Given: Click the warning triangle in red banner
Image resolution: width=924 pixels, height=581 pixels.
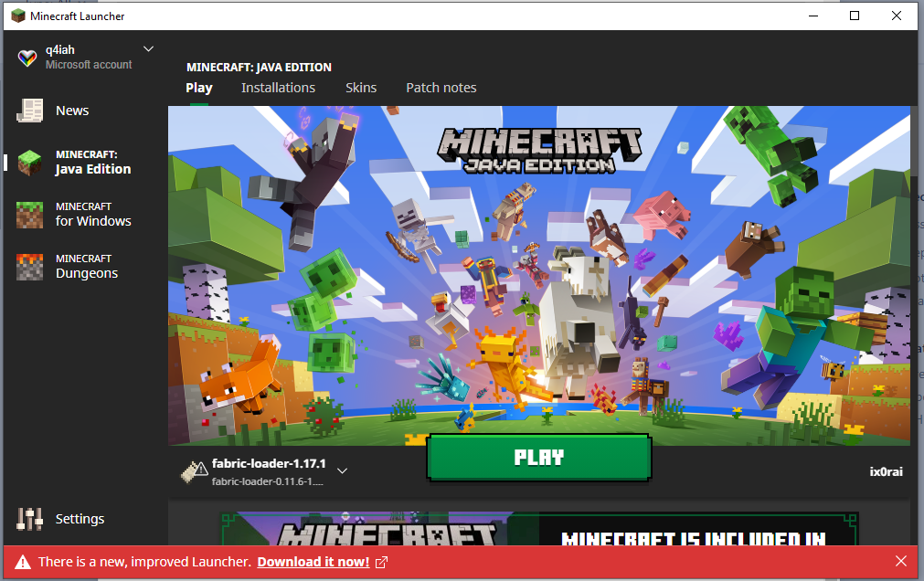Looking at the screenshot, I should (x=23, y=562).
